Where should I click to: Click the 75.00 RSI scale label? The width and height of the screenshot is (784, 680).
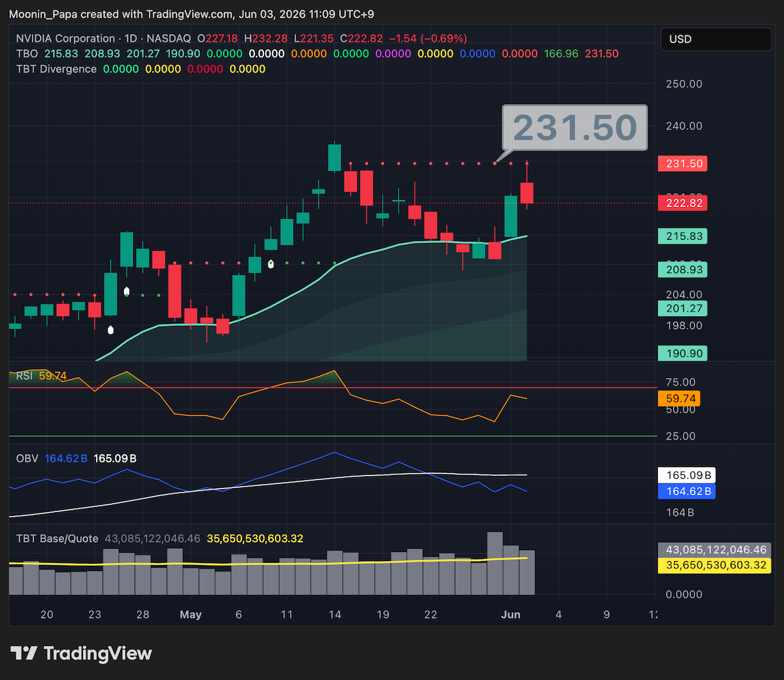click(x=681, y=382)
